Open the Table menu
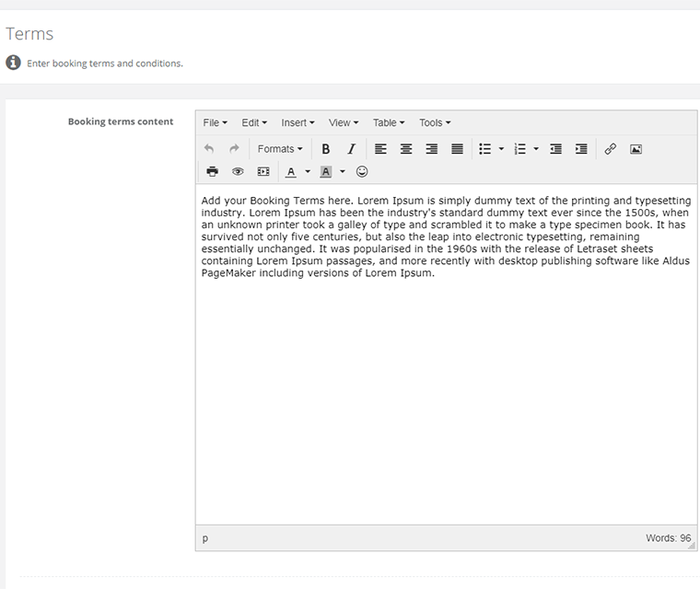 coord(389,122)
